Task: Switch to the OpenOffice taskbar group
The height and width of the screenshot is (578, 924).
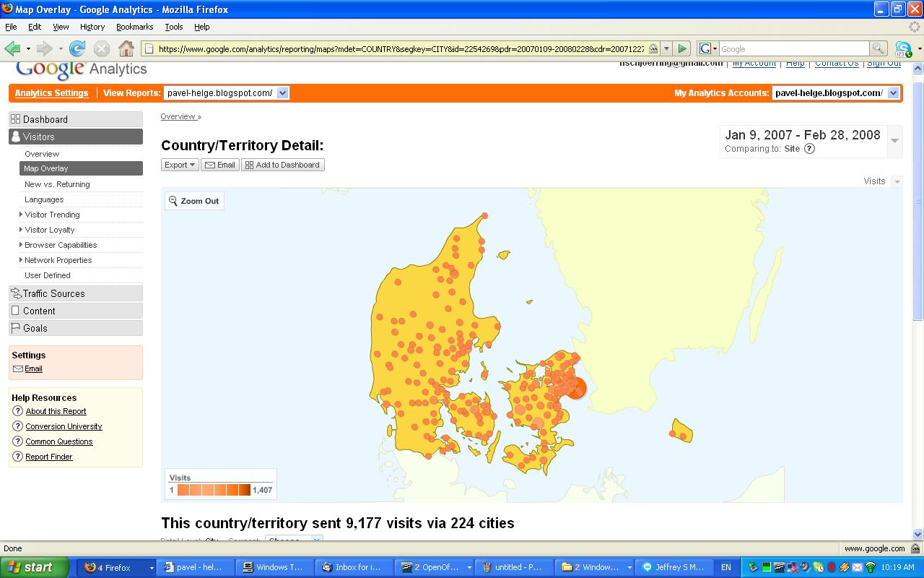Action: [436, 567]
